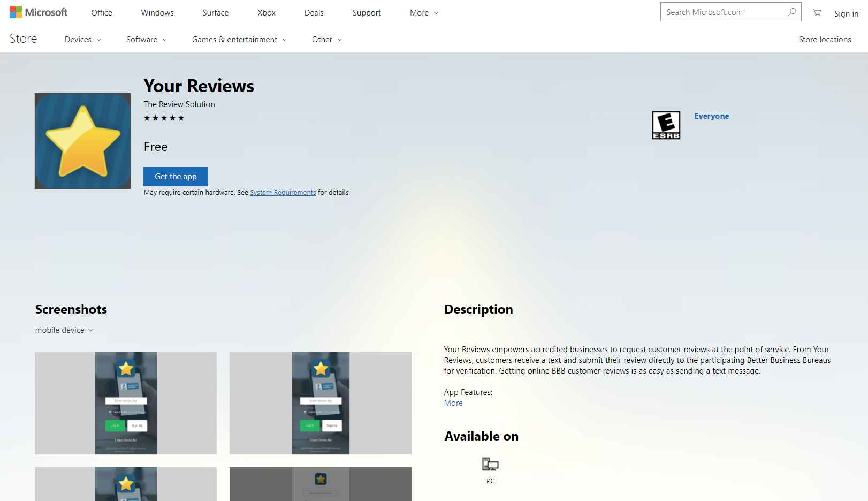The height and width of the screenshot is (501, 868).
Task: Click the ESRB Everyone rating badge
Action: [666, 125]
